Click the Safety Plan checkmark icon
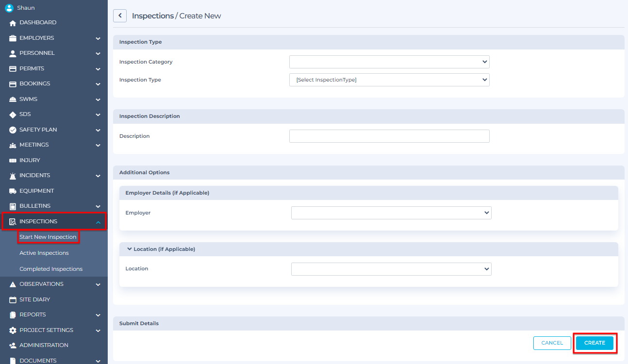Screen dimensions: 628x364 (13, 130)
